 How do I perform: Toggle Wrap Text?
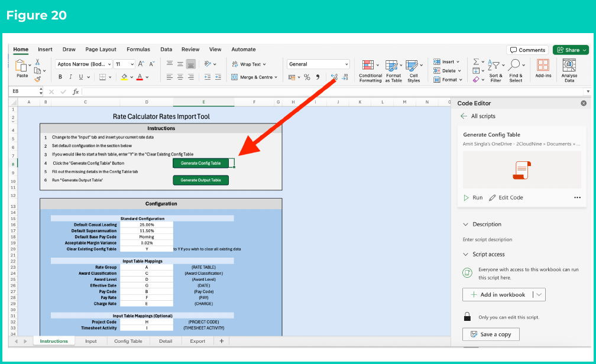click(x=248, y=64)
